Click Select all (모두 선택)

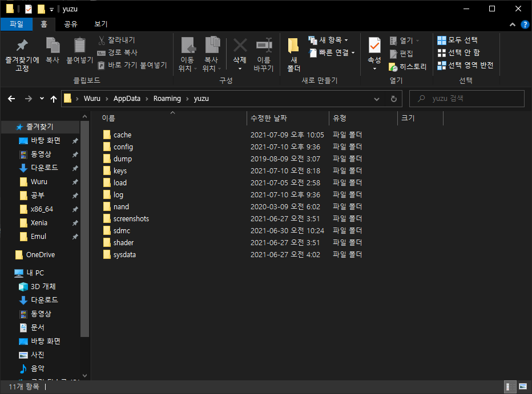point(457,40)
